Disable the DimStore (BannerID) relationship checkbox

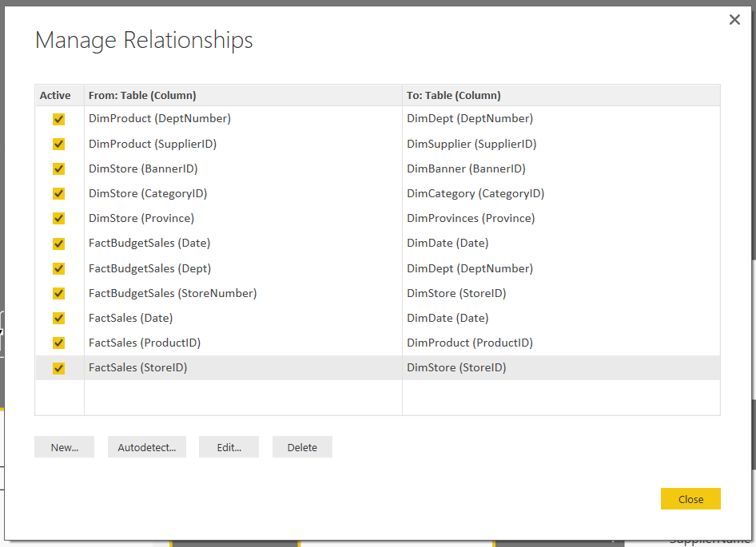[58, 169]
